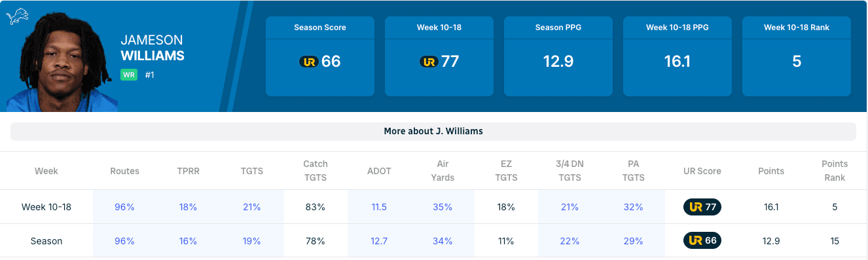This screenshot has height=260, width=868.
Task: Click the UR badge in Week 10-18 card
Action: point(429,62)
